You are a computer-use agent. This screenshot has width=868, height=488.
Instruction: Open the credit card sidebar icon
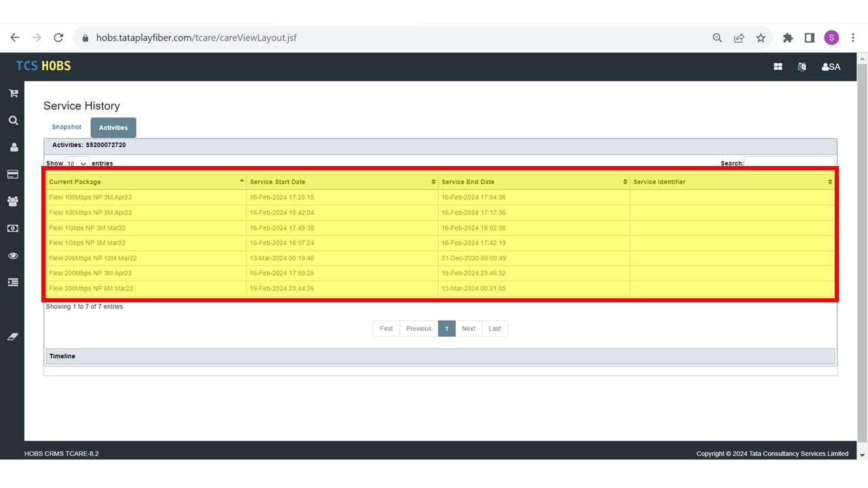pyautogui.click(x=13, y=174)
